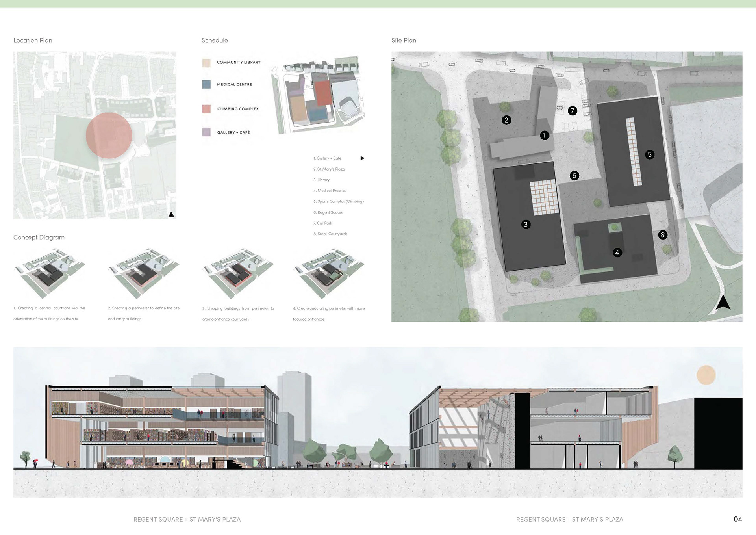
Task: Select first concept diagram thumbnail
Action: [x=50, y=273]
